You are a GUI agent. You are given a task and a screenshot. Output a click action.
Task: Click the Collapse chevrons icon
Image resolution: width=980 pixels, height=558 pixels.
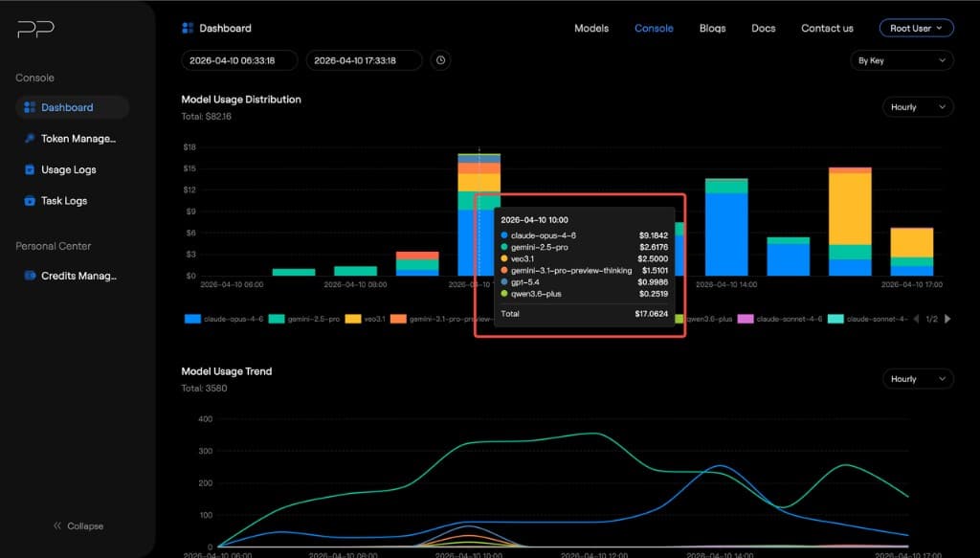pos(57,526)
